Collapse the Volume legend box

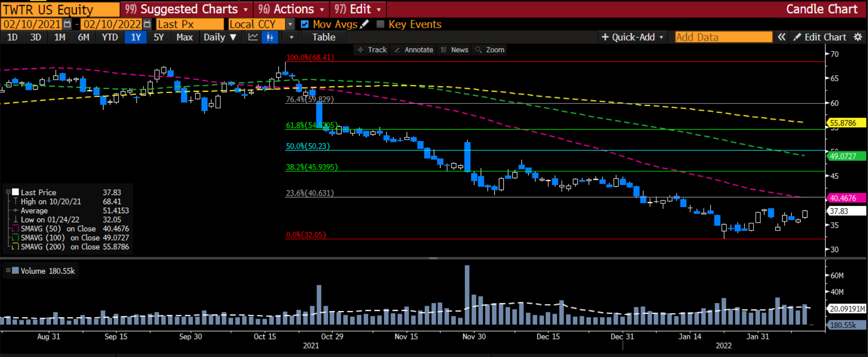pos(8,270)
